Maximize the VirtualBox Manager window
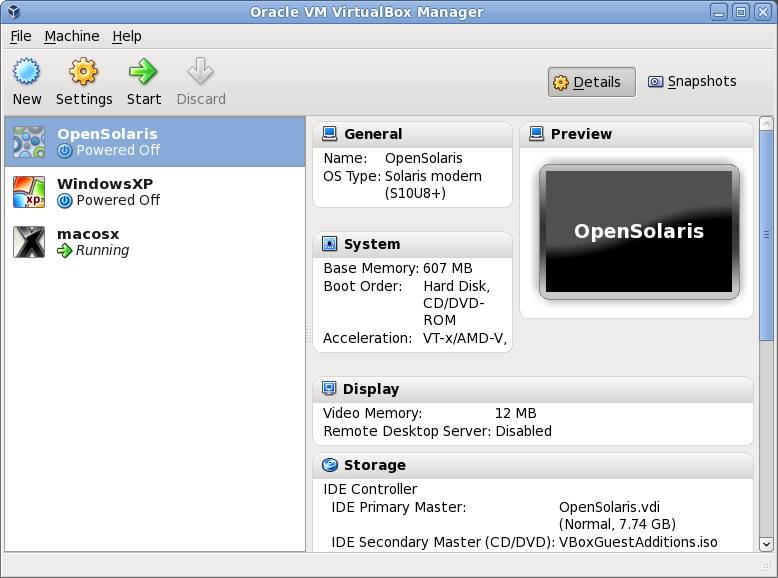The width and height of the screenshot is (778, 578). (x=741, y=12)
